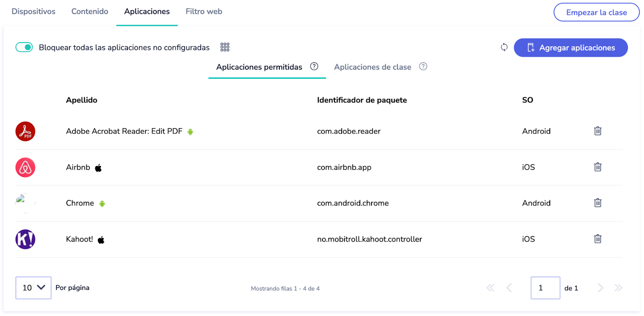Click help icon beside Aplicaciones permitidas

click(314, 66)
